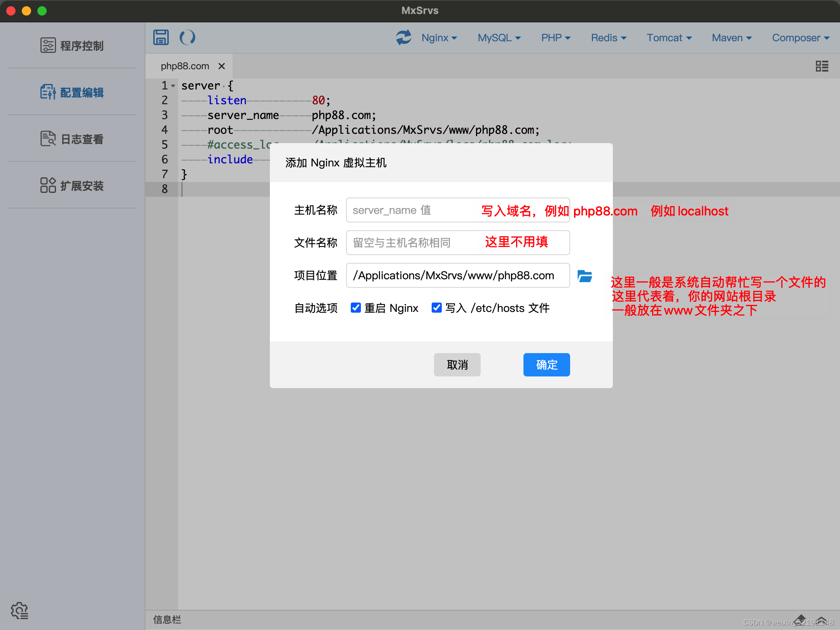Click the settings gear icon at bottom left
The image size is (840, 630).
pyautogui.click(x=19, y=611)
